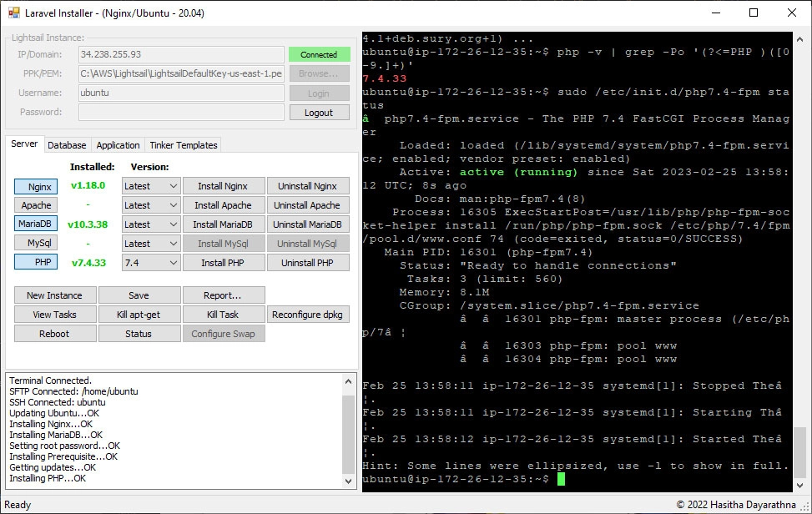Open the Report... dialog
Screen dimensions: 812x514
click(x=223, y=295)
